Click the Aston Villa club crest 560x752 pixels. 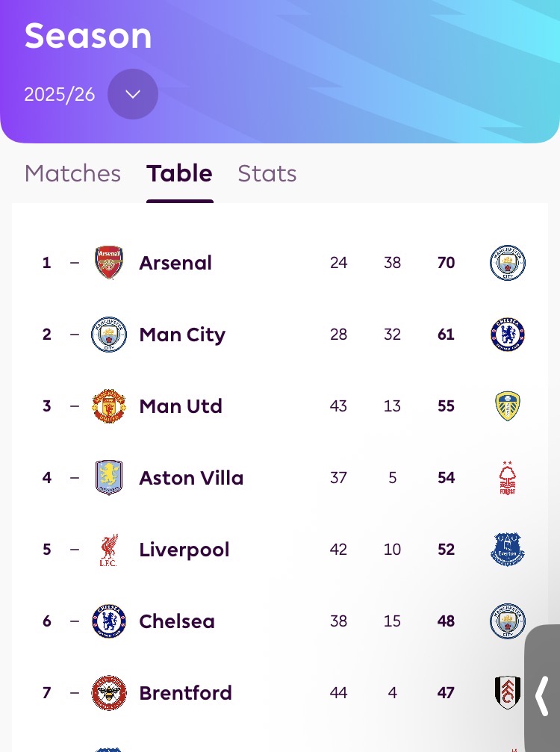(109, 478)
